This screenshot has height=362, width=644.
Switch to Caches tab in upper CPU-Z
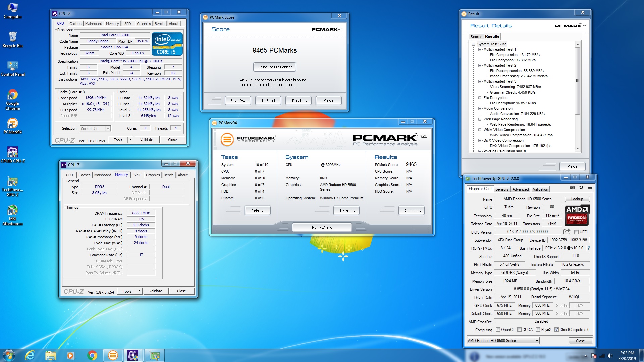(x=75, y=24)
